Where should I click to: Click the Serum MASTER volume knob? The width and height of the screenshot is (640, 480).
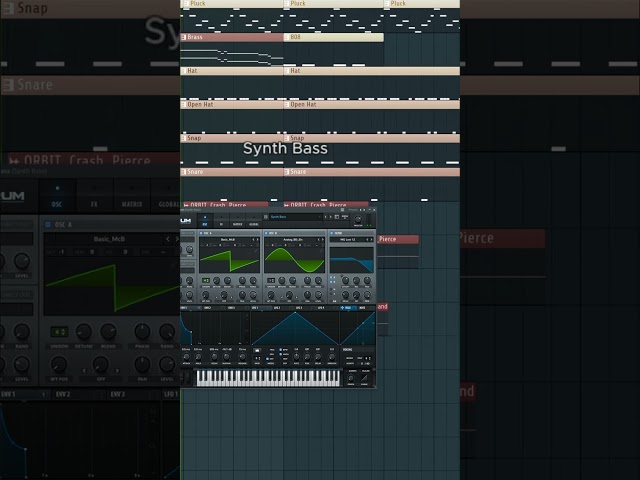click(358, 219)
